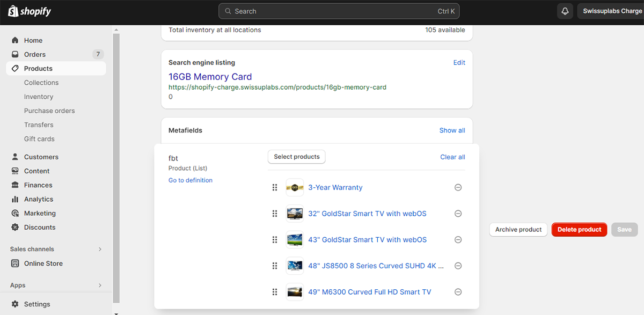Screen dimensions: 644x315
Task: Remove 49" M6300 TV from list
Action: coord(458,292)
